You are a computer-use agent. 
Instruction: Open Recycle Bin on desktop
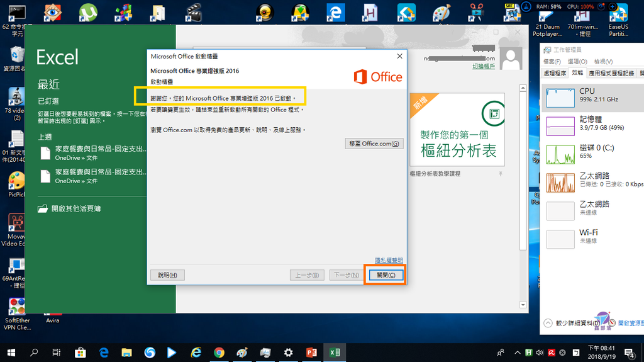[x=16, y=60]
